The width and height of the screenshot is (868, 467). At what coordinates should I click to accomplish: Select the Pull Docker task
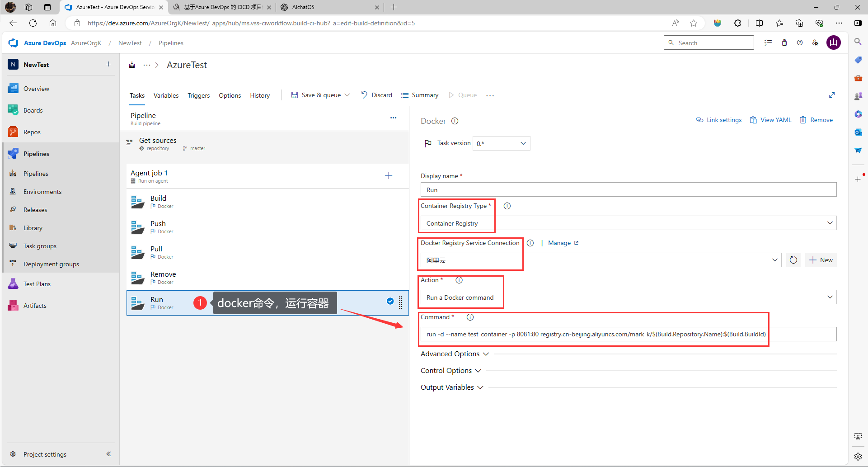pos(267,252)
